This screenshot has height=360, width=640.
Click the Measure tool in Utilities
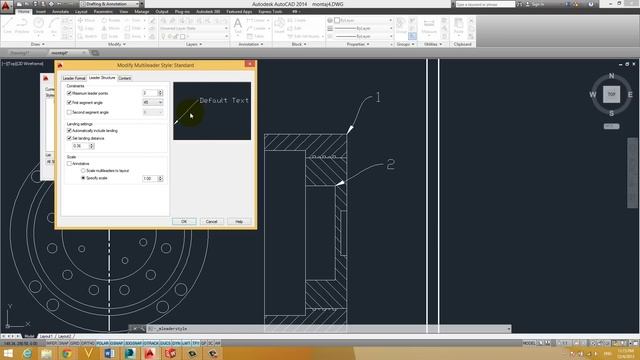[x=429, y=26]
